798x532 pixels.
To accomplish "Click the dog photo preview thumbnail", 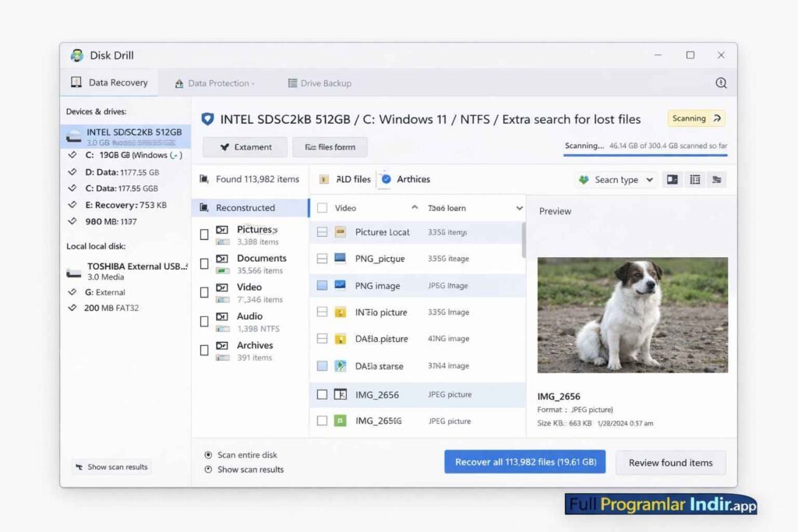I will [632, 315].
